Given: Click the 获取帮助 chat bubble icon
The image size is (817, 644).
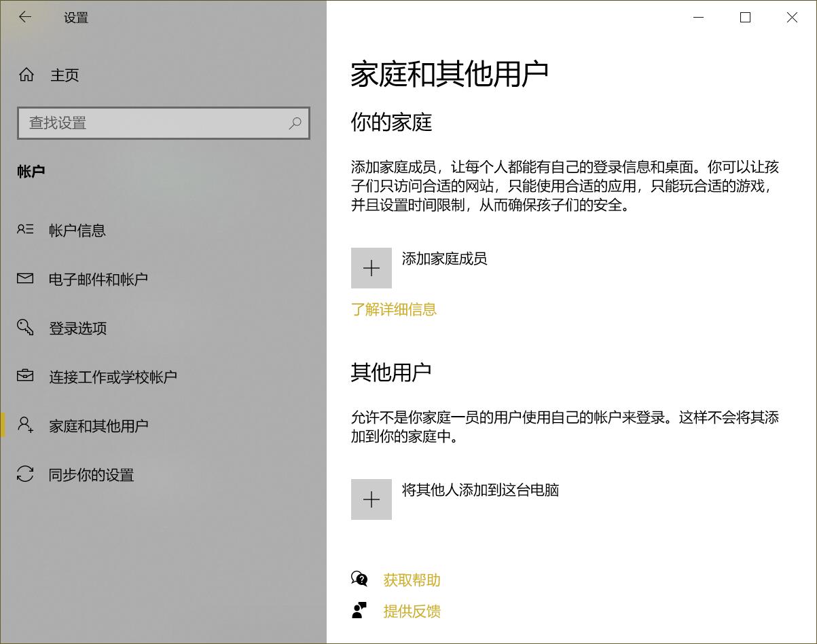Looking at the screenshot, I should click(359, 580).
